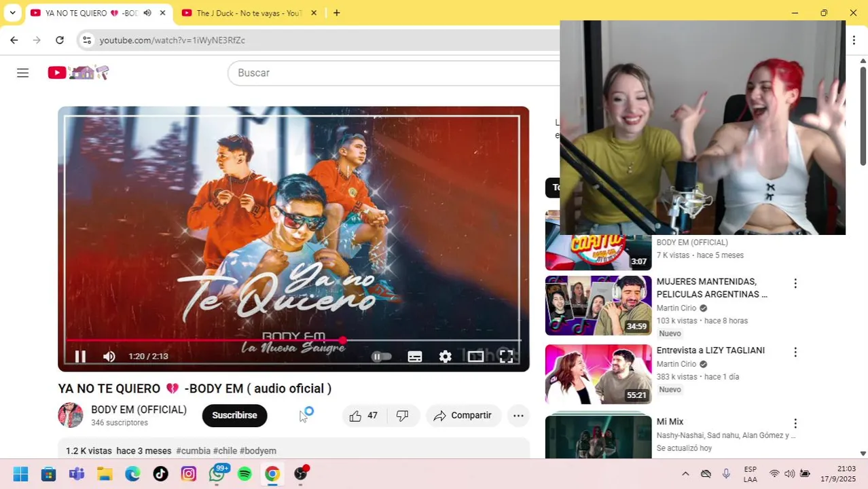Viewport: 868px width, 489px height.
Task: Open Microsoft Store from taskbar
Action: [x=48, y=474]
